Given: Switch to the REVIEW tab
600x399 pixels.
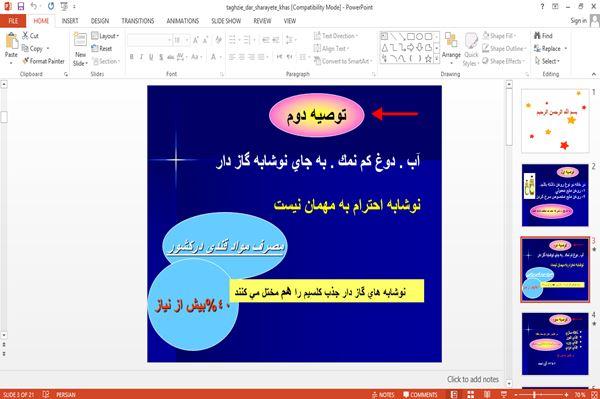Looking at the screenshot, I should [262, 21].
